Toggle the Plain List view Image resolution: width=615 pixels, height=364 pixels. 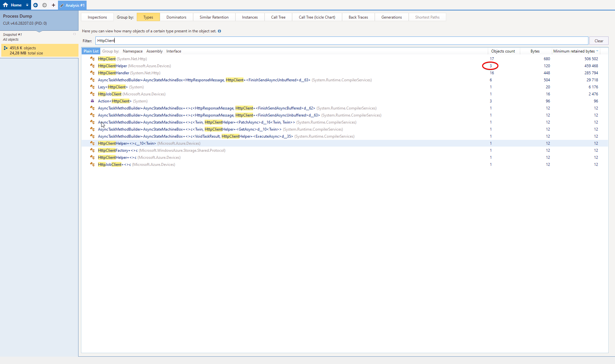coord(91,51)
